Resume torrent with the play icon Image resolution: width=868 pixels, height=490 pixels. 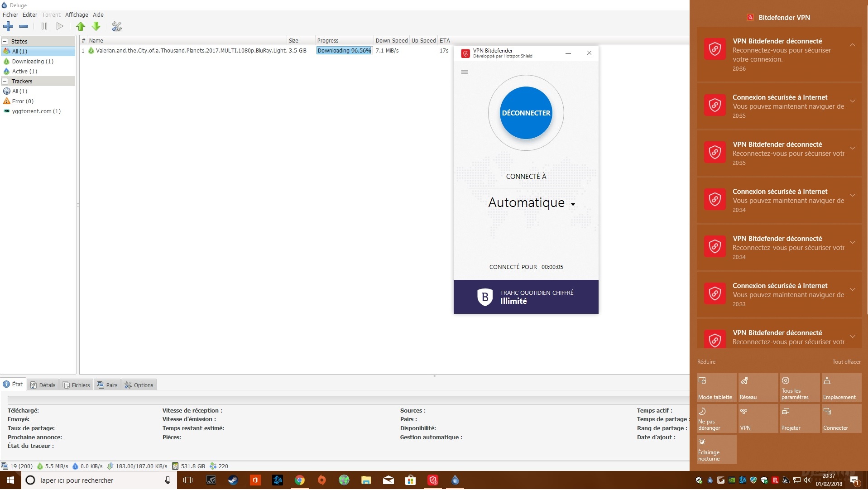click(x=59, y=26)
